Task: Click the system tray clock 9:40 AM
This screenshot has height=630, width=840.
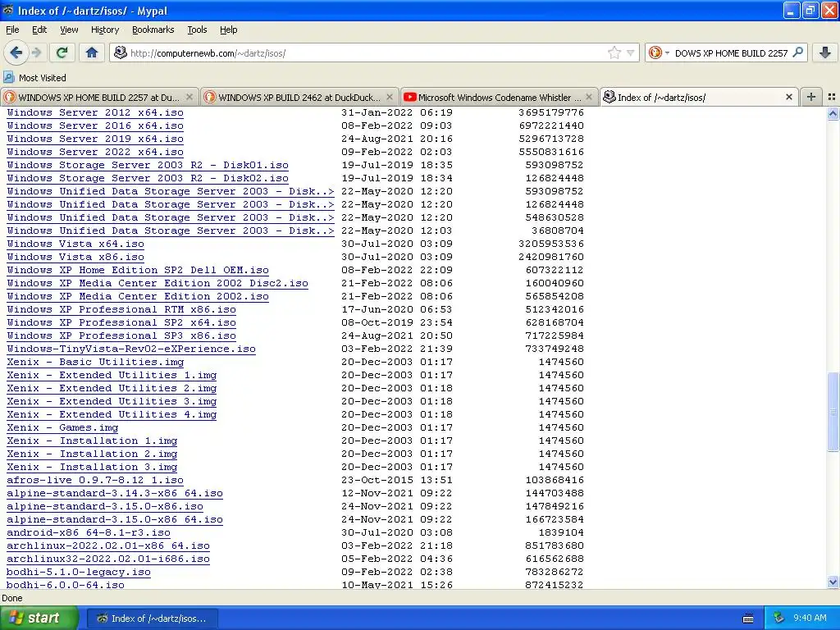Action: (x=810, y=619)
